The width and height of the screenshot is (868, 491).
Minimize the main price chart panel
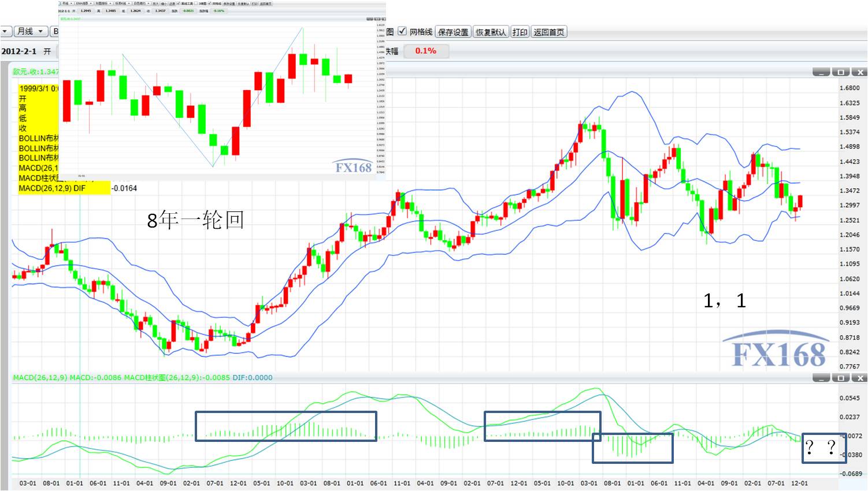pyautogui.click(x=821, y=72)
